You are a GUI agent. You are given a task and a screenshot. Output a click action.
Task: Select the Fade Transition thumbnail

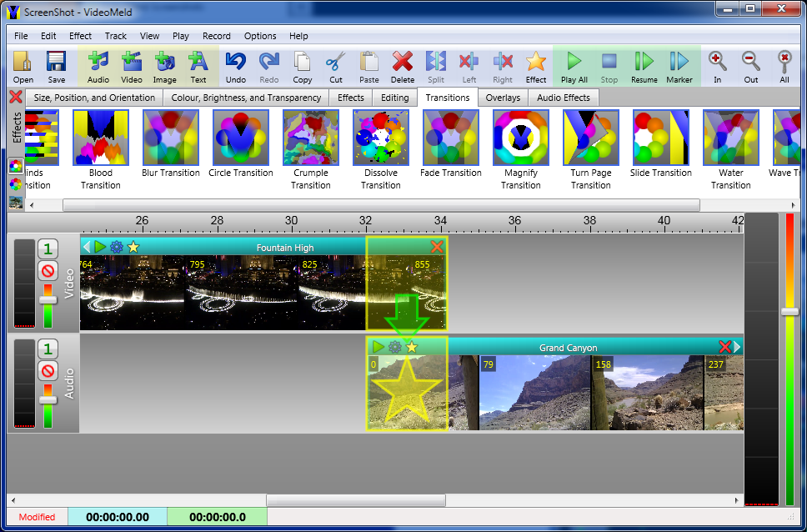pyautogui.click(x=451, y=138)
